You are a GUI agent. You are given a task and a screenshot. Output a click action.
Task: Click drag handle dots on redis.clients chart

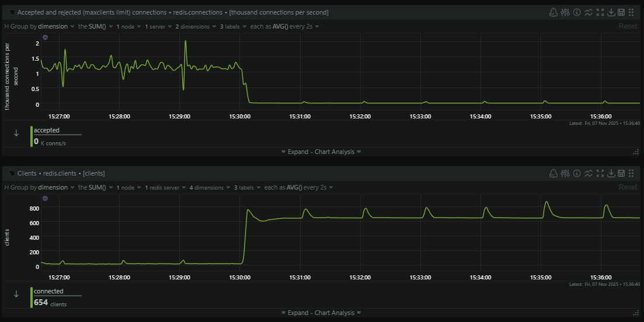point(631,173)
